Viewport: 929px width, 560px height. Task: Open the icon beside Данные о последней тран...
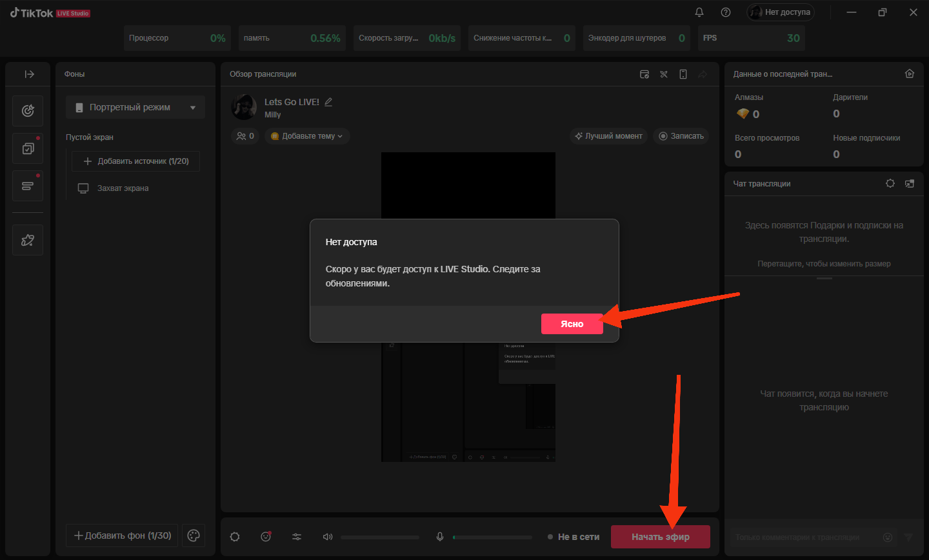tap(910, 74)
